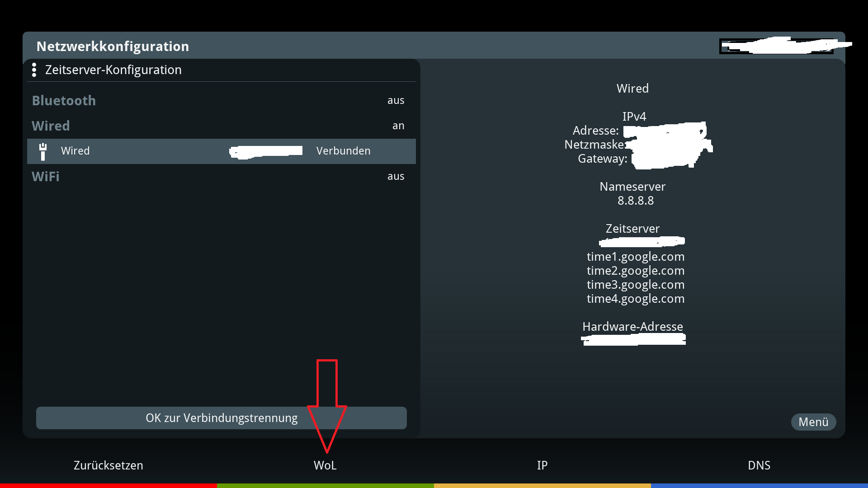Collapse the Wired section heading
The image size is (868, 488).
point(51,126)
